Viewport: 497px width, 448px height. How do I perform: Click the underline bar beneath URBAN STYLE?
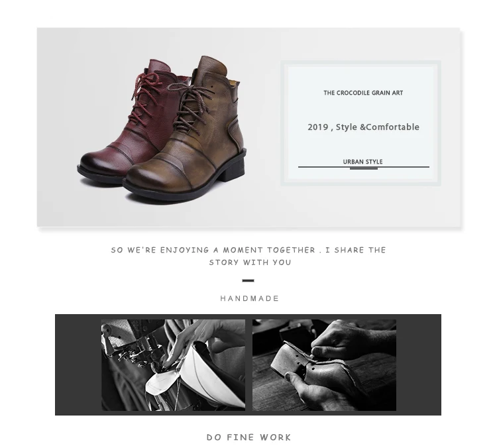click(364, 168)
